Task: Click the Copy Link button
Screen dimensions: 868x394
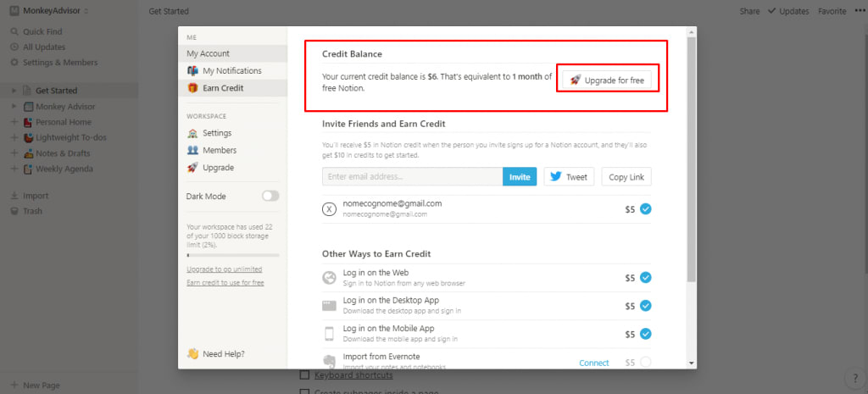Action: (x=626, y=177)
